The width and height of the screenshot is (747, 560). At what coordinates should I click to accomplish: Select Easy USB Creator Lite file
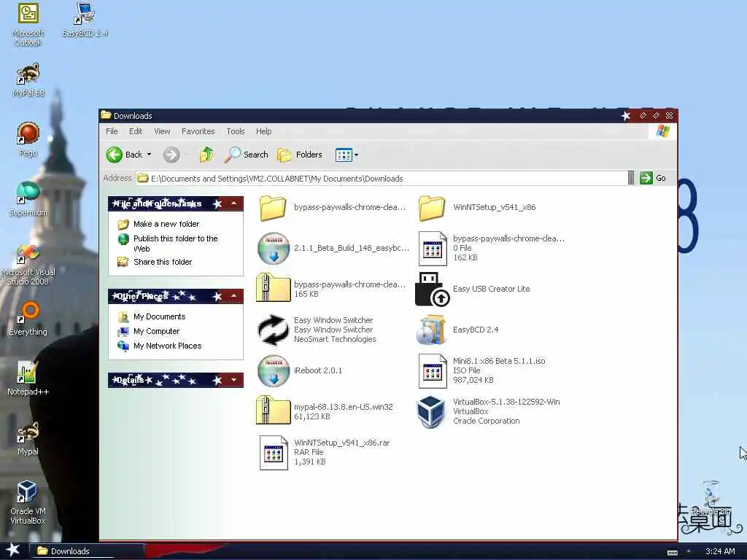pyautogui.click(x=473, y=289)
